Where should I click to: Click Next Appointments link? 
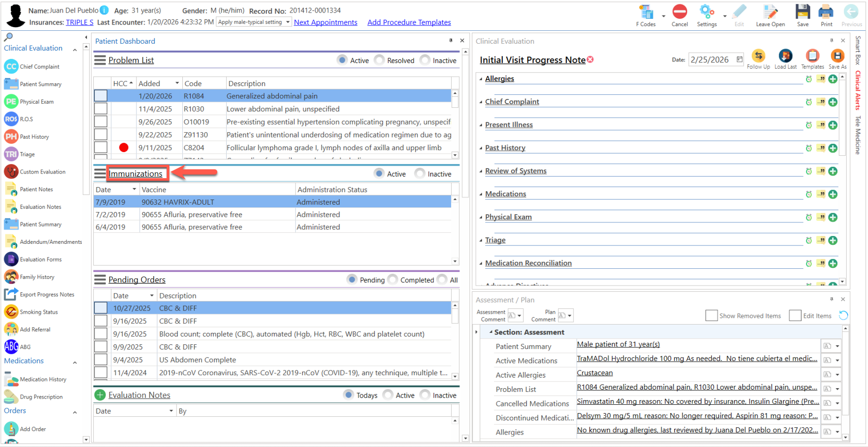tap(326, 22)
